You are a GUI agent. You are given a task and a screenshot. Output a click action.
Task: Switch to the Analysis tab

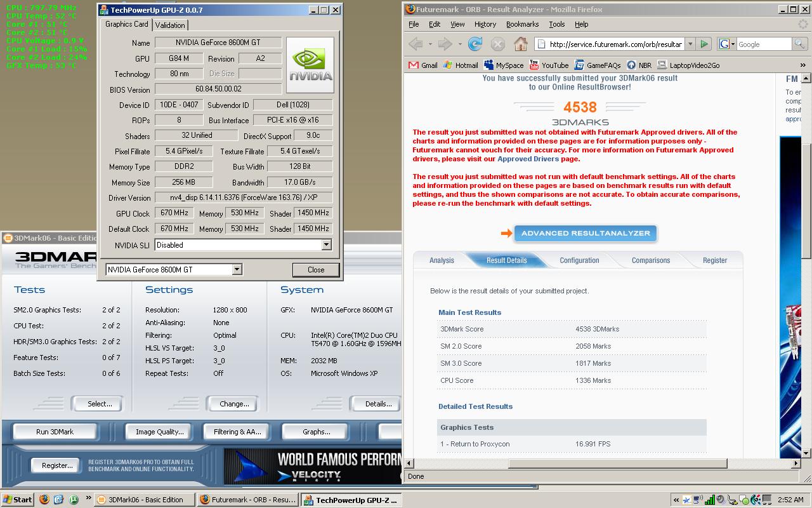(442, 260)
